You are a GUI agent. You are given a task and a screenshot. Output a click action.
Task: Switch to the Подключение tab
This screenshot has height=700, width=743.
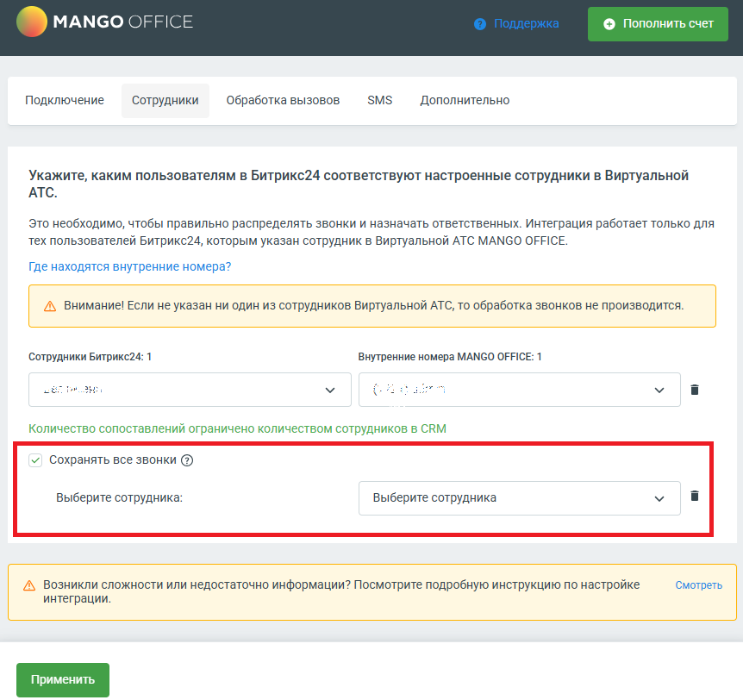point(65,101)
